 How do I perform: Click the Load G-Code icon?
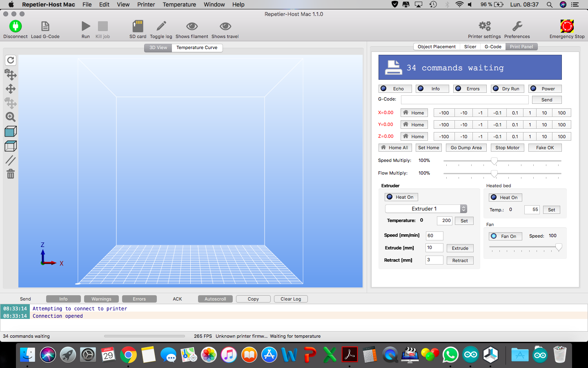point(45,27)
